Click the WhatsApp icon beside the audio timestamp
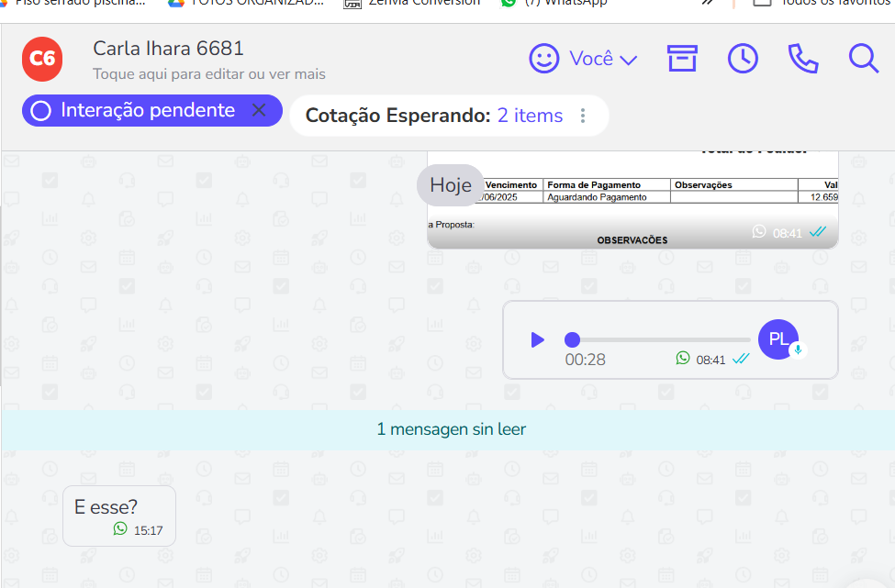895x588 pixels. tap(682, 359)
